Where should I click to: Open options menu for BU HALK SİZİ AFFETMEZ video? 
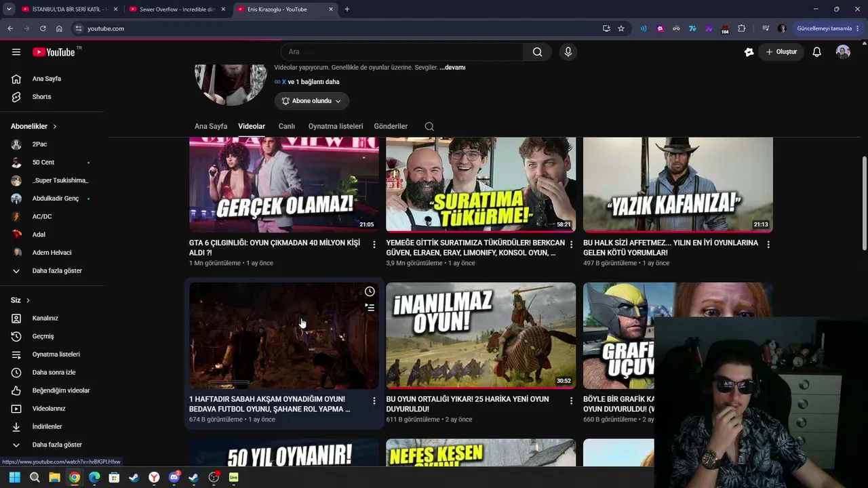click(768, 244)
